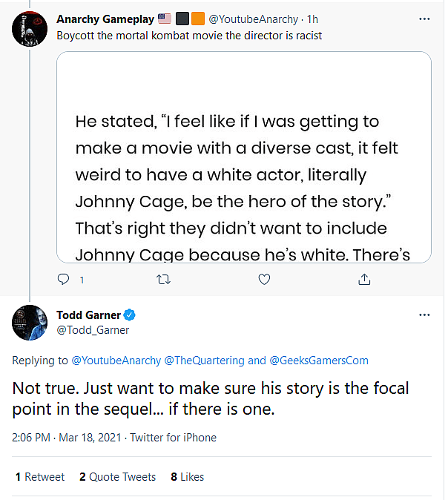View the 2 Quote Tweets

[x=117, y=477]
